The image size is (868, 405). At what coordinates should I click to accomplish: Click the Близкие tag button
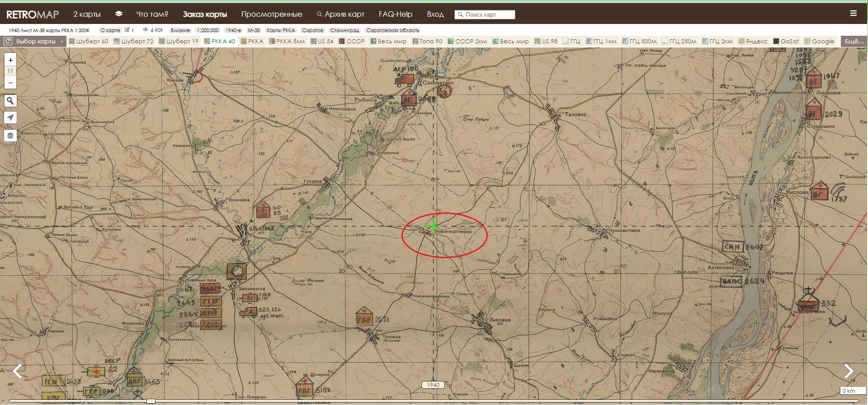click(180, 30)
